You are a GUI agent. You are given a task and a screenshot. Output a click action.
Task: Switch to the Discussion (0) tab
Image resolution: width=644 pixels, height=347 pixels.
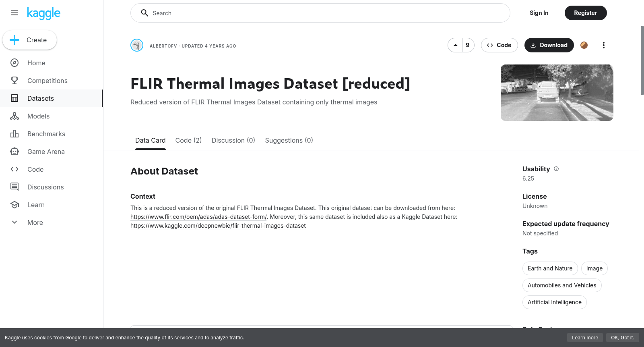233,140
